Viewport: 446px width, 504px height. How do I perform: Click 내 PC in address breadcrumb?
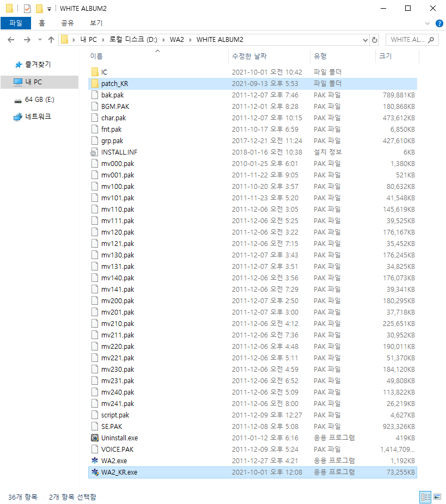pos(88,40)
